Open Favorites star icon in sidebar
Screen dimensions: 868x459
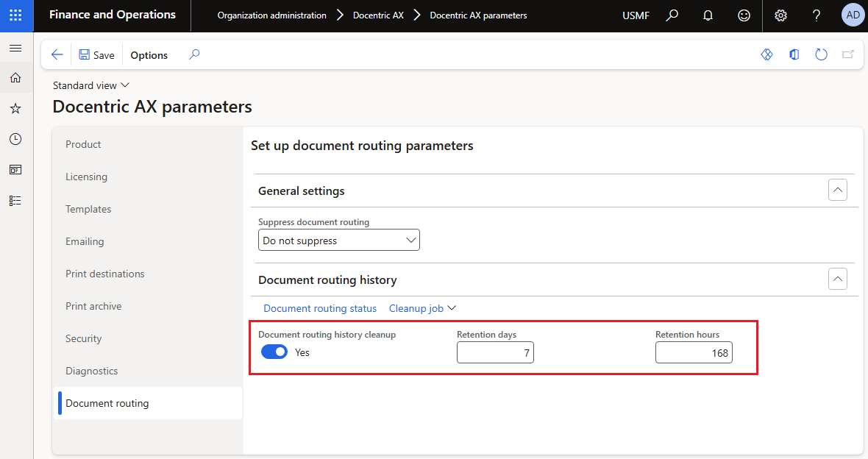pos(15,109)
